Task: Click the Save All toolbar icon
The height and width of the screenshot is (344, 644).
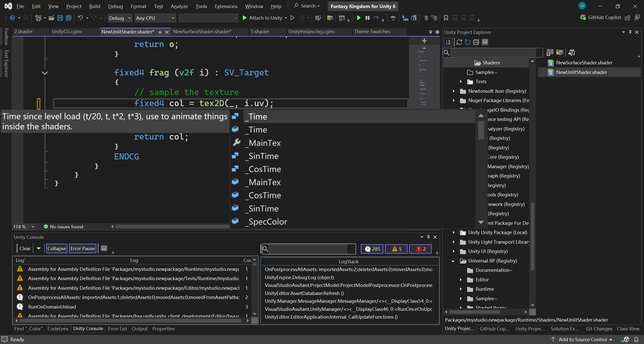Action: [68, 18]
